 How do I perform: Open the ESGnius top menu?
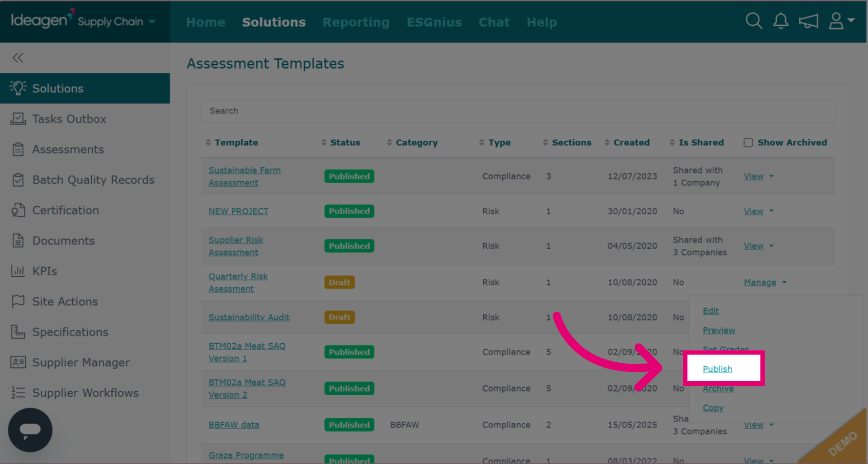click(x=434, y=22)
